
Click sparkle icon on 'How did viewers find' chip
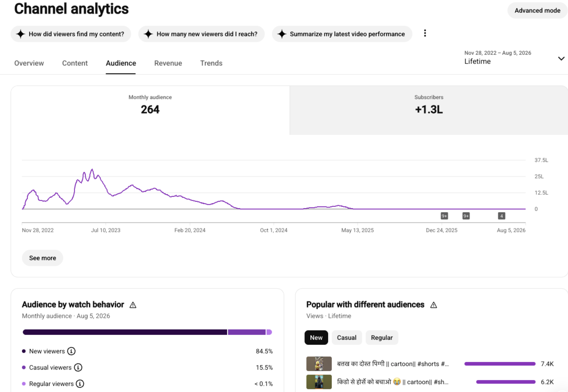pyautogui.click(x=21, y=34)
